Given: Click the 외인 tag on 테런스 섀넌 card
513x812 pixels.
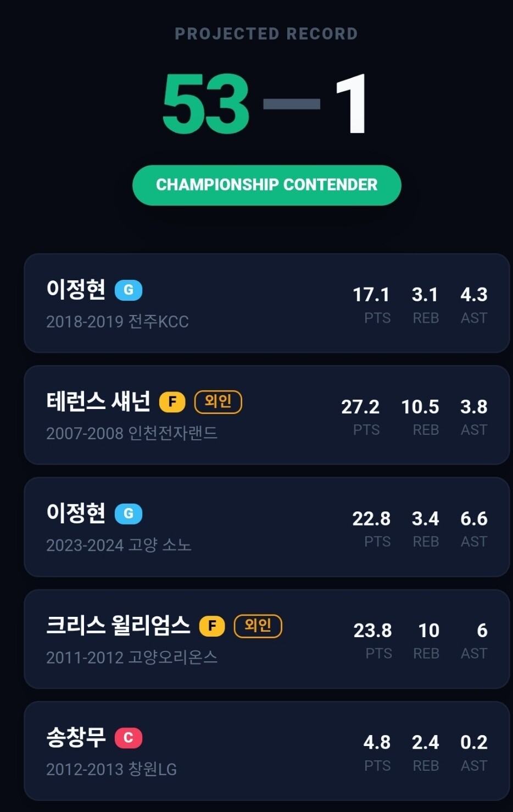Looking at the screenshot, I should pos(218,401).
